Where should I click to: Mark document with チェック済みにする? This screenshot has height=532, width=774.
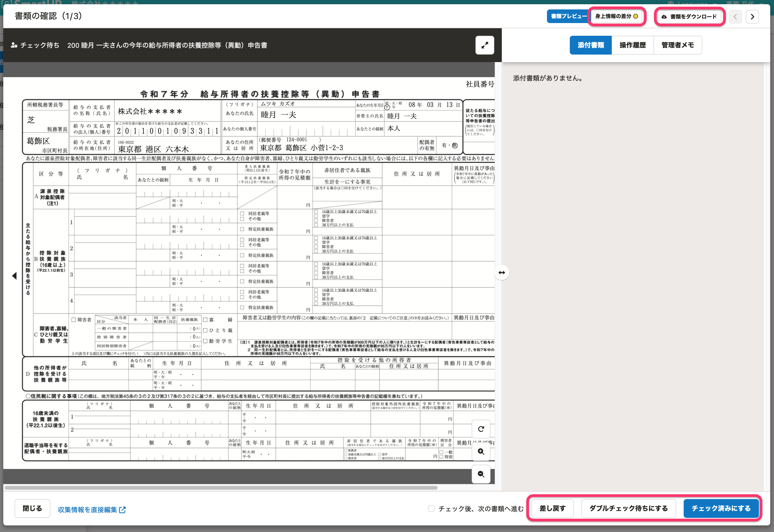coord(721,508)
